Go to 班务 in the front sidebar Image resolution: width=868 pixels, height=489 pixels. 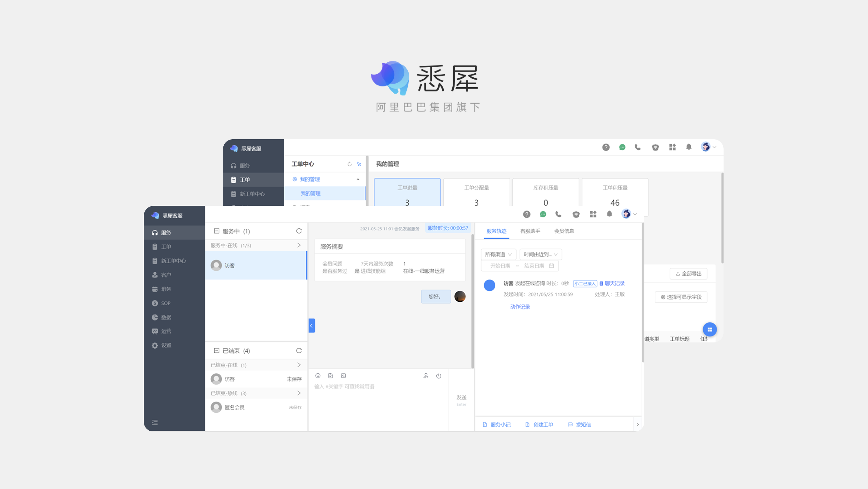[174, 289]
